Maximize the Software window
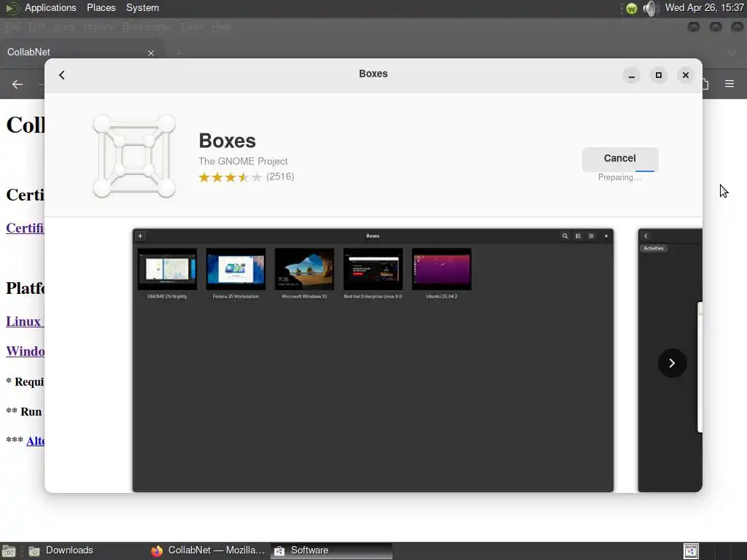Viewport: 747px width, 560px height. coord(659,75)
